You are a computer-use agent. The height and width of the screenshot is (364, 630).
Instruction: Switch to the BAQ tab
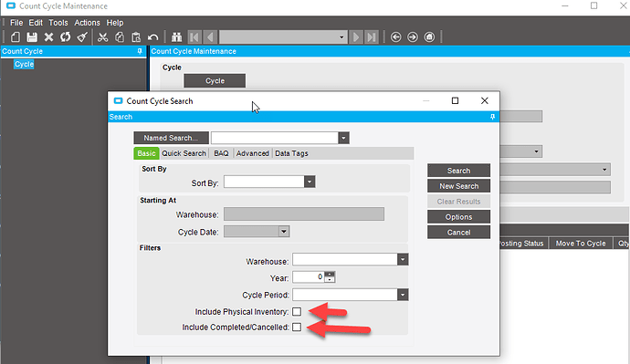click(221, 153)
